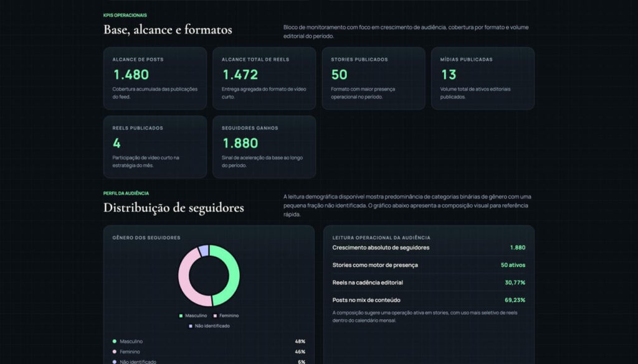Screen dimensions: 638x364
Task: Click the row label Crescimento absoluto de seguidores
Action: pyautogui.click(x=381, y=248)
